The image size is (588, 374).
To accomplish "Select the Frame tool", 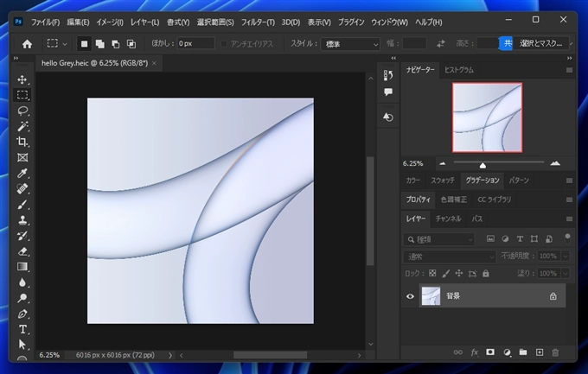I will click(22, 157).
